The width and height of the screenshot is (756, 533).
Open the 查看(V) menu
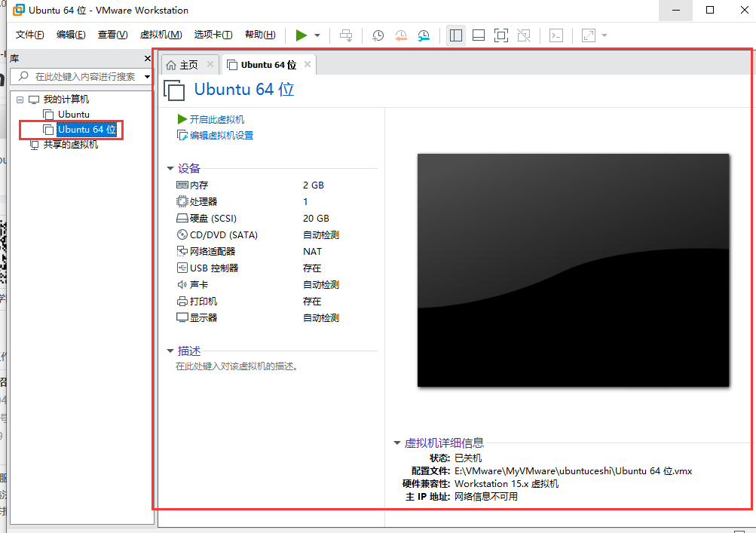point(112,35)
